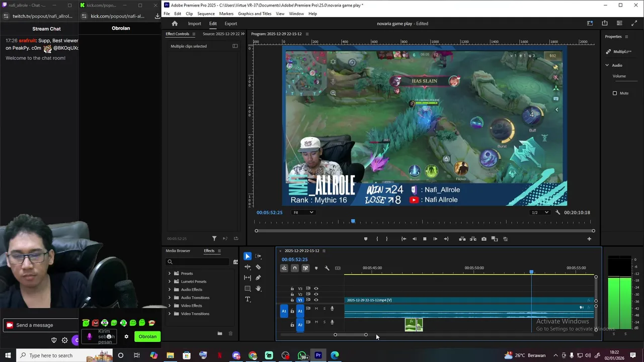This screenshot has height=362, width=644.
Task: Select the Razor tool
Action: pos(258,267)
